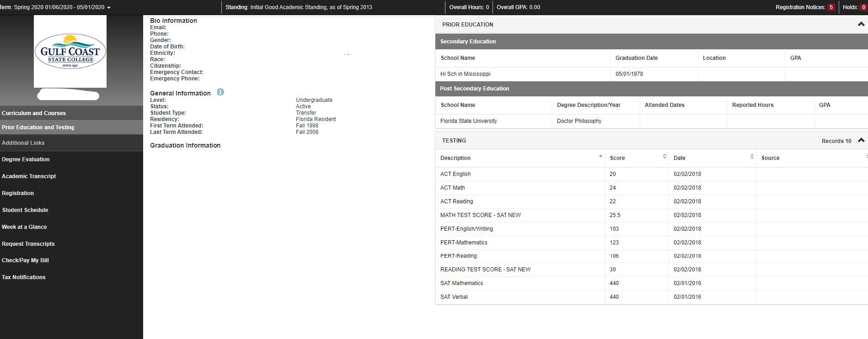Click the Gulf Coast State College logo
This screenshot has height=339, width=868.
tap(70, 51)
